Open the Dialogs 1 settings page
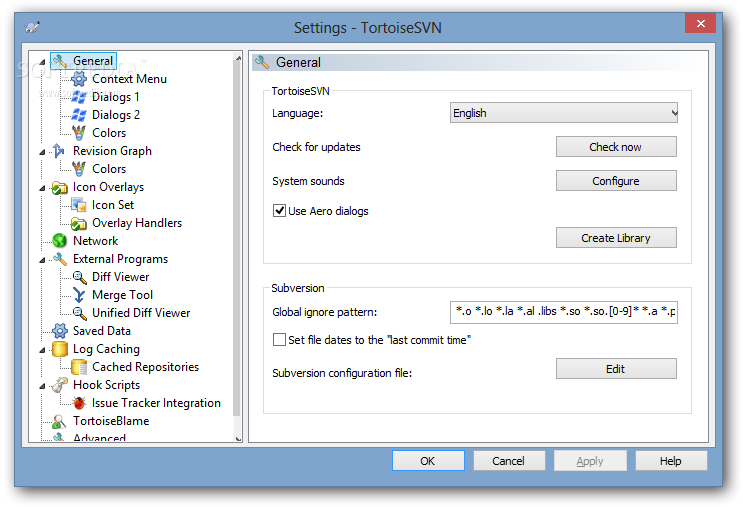 coord(116,97)
